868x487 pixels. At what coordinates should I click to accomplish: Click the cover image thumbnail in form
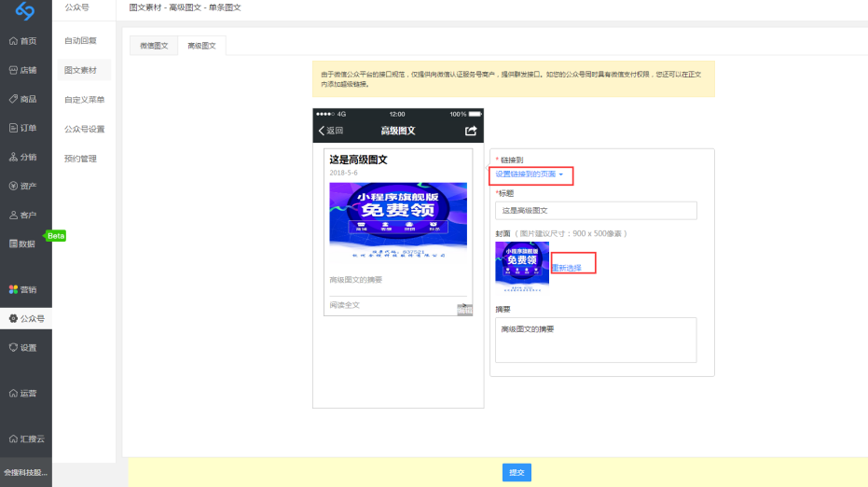[522, 267]
